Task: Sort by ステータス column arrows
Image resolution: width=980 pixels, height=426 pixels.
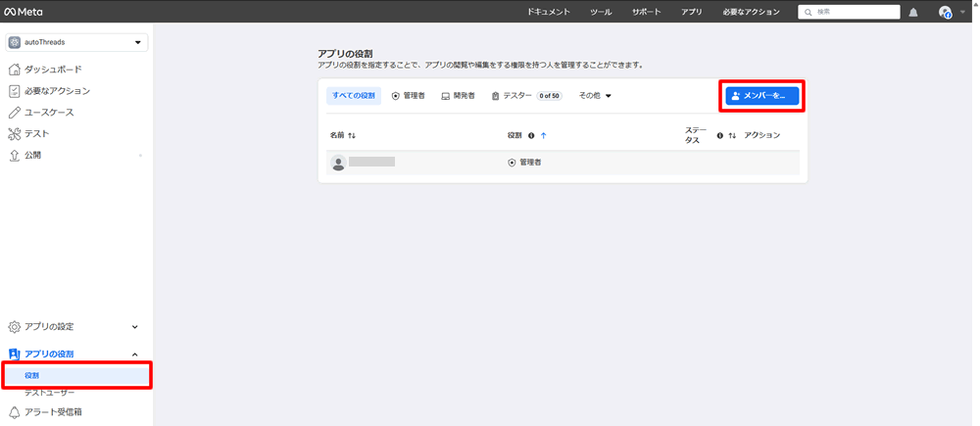Action: pos(732,136)
